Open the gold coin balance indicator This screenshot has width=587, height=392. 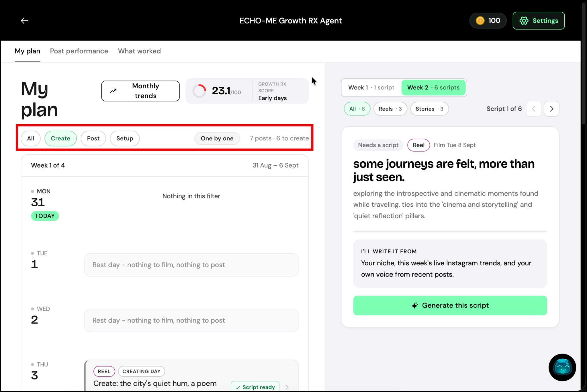click(488, 21)
